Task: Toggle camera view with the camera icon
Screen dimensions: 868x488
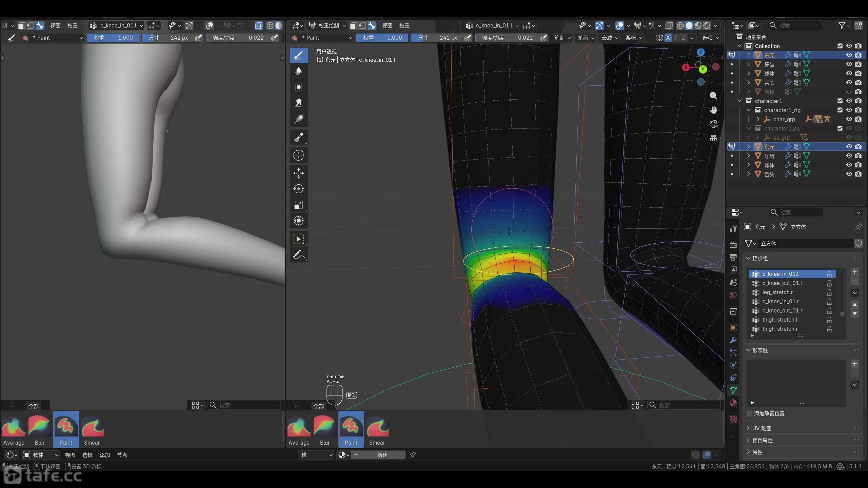Action: [713, 124]
